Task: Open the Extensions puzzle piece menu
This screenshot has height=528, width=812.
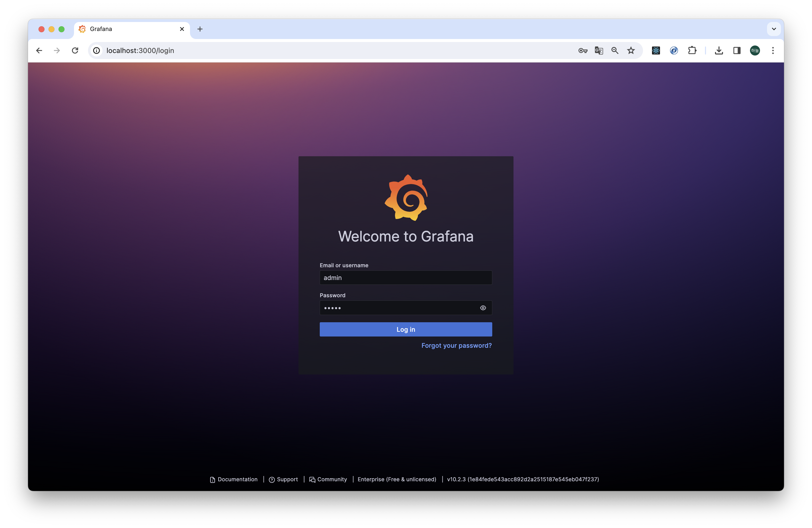Action: [692, 50]
